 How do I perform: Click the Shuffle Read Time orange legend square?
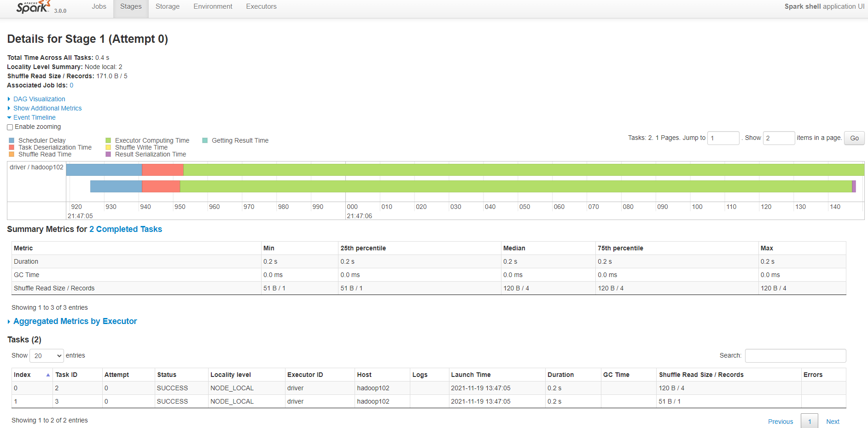click(12, 154)
